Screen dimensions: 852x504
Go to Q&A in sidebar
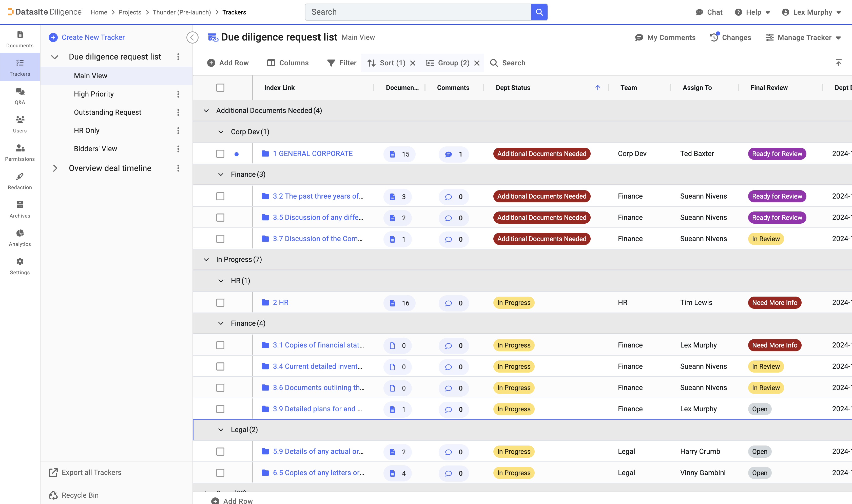click(20, 96)
